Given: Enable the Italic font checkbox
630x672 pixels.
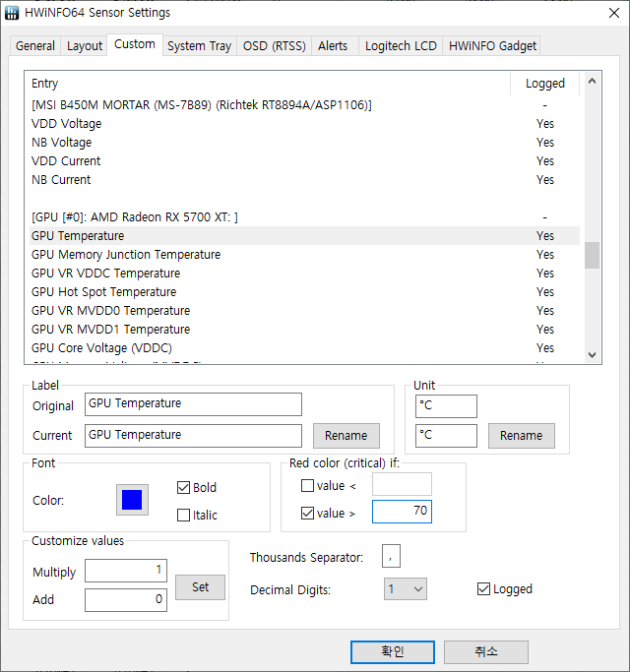Looking at the screenshot, I should (183, 515).
